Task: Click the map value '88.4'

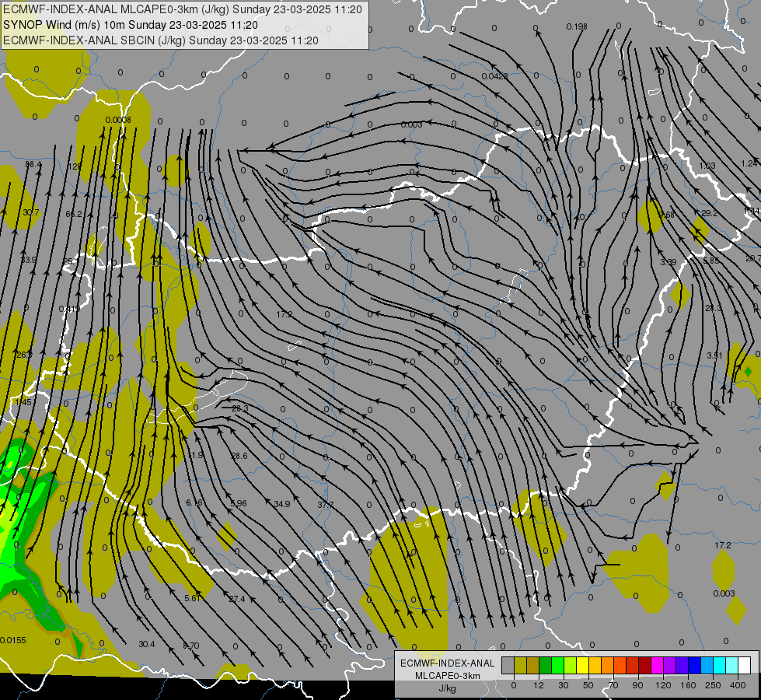Action: 33,165
